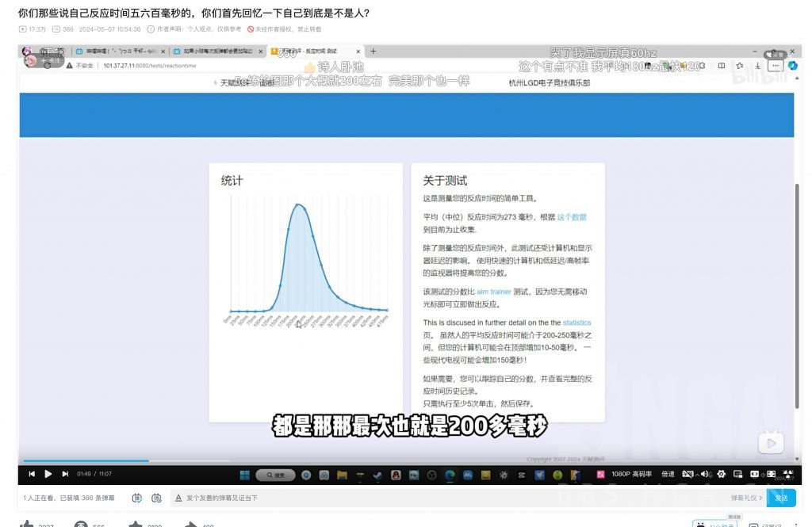812x527 pixels.
Task: Mute the video volume
Action: coord(705,474)
